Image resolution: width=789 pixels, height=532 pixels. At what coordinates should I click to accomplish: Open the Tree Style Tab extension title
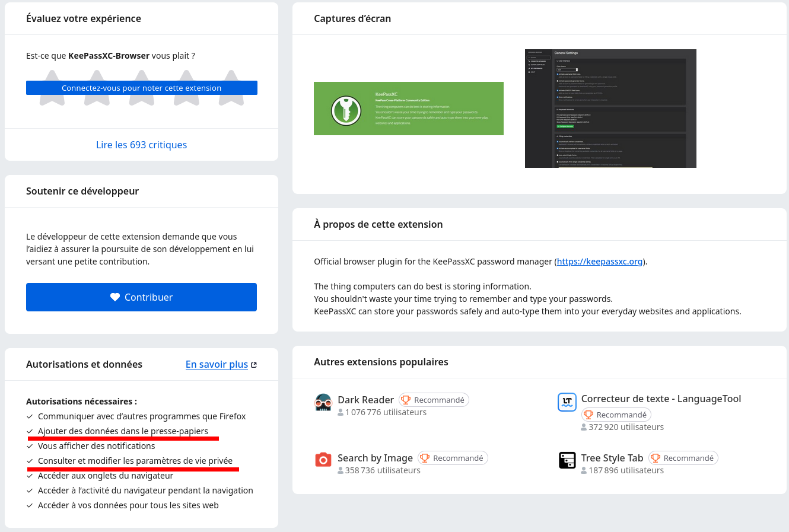click(x=612, y=458)
